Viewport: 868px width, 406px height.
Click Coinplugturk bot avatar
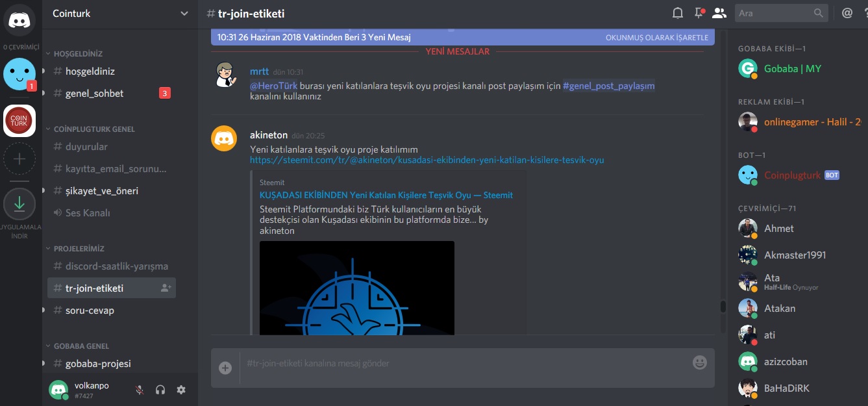pos(748,175)
